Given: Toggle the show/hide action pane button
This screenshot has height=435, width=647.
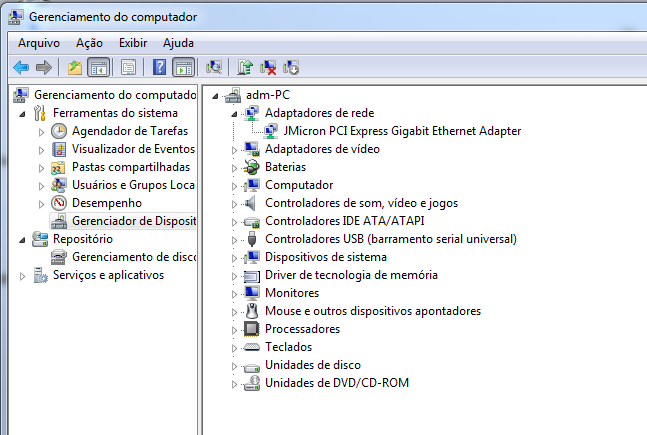Looking at the screenshot, I should [184, 67].
